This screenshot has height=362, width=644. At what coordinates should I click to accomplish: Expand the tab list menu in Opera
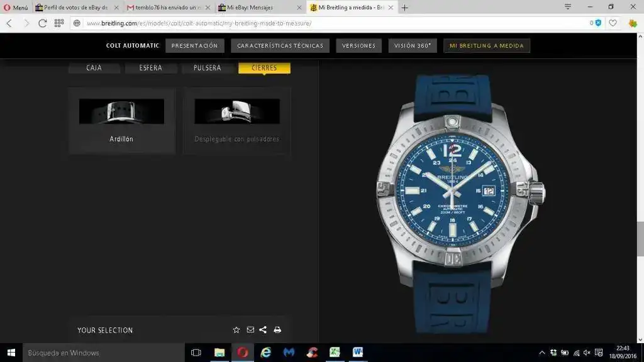coord(568,7)
